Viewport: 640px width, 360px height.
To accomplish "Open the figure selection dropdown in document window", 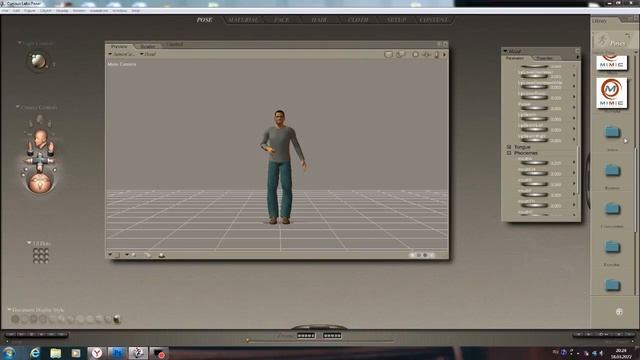I will 121,54.
